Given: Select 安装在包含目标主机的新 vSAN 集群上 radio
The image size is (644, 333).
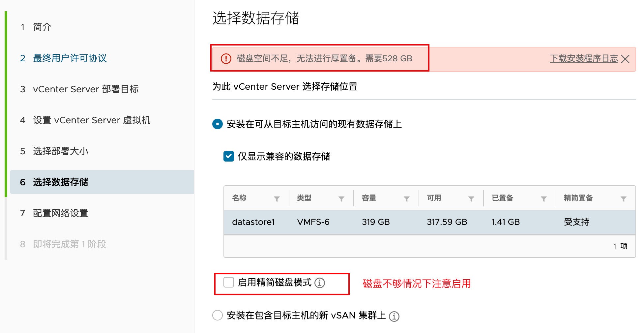Looking at the screenshot, I should 218,315.
